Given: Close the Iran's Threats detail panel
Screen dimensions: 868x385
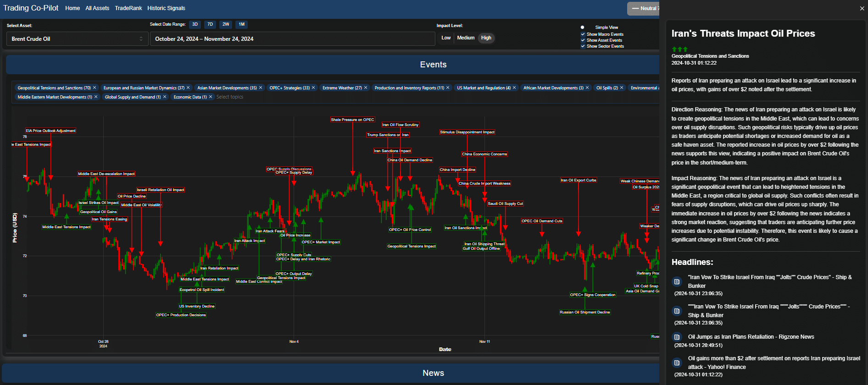Looking at the screenshot, I should (862, 8).
